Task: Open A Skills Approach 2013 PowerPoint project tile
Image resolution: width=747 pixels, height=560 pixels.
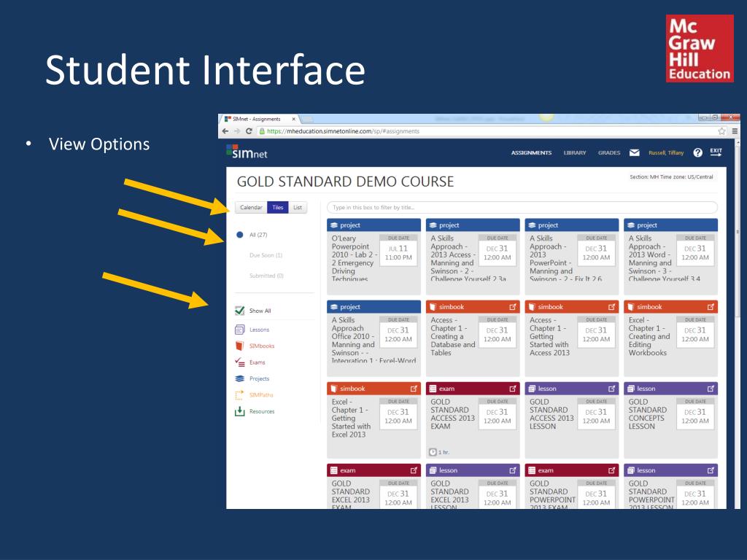Action: (572, 256)
